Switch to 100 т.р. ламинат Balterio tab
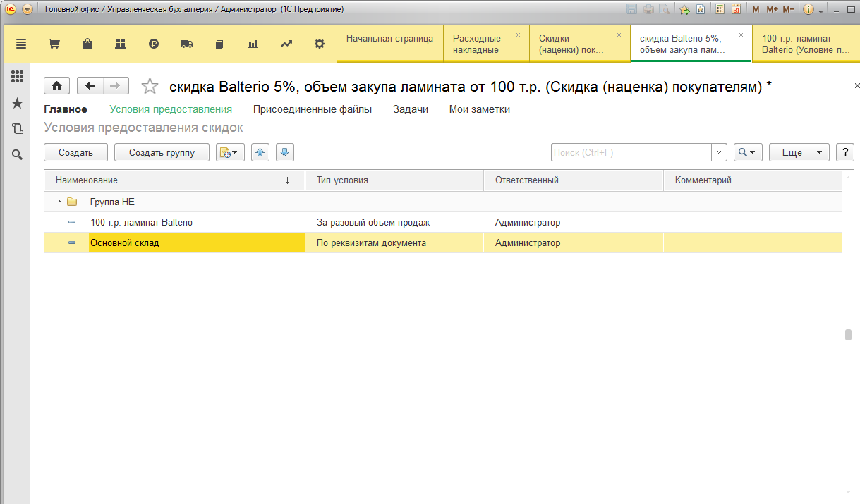 (x=806, y=44)
